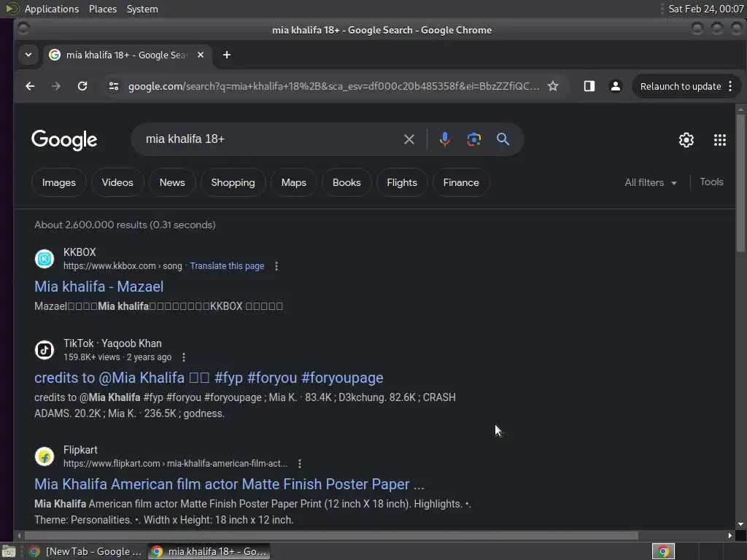The width and height of the screenshot is (747, 560).
Task: Switch to News results
Action: pyautogui.click(x=172, y=182)
